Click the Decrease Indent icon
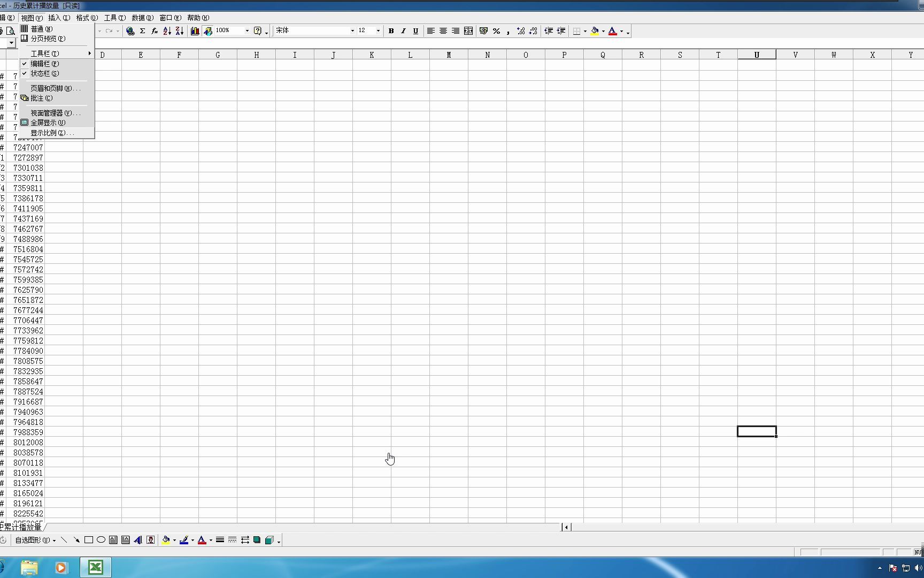 tap(549, 31)
